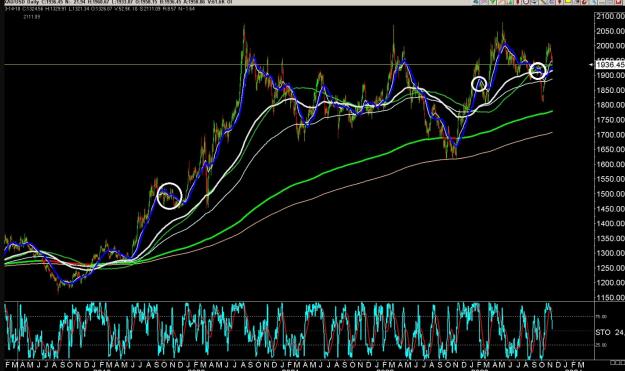The image size is (625, 371).
Task: Select the 1300.00 price axis label
Action: (611, 253)
